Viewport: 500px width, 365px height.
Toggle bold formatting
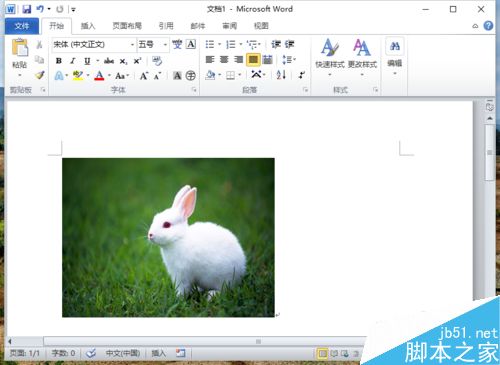(x=59, y=61)
